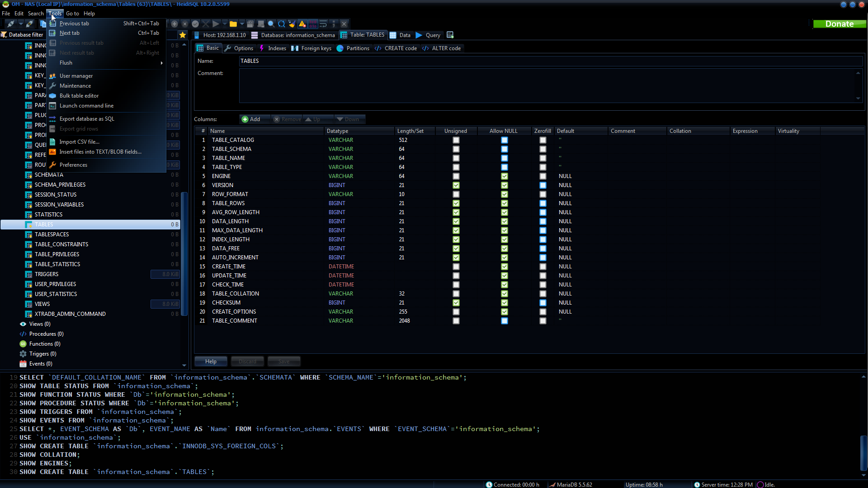This screenshot has height=488, width=868.
Task: Click the folder icon dropdown arrow
Action: pyautogui.click(x=242, y=24)
